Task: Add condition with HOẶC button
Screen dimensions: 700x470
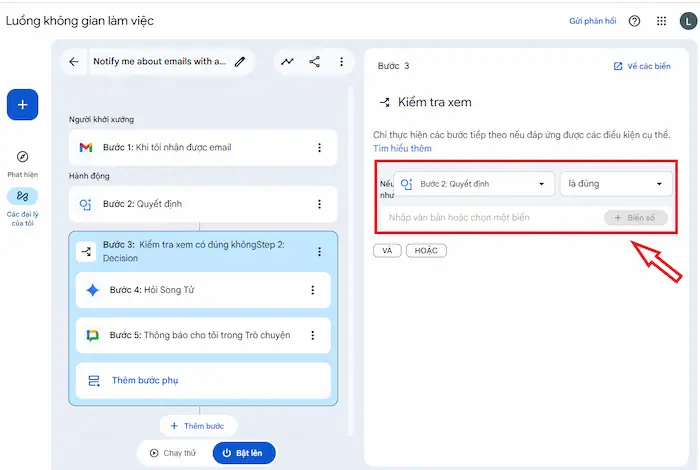Action: point(426,251)
